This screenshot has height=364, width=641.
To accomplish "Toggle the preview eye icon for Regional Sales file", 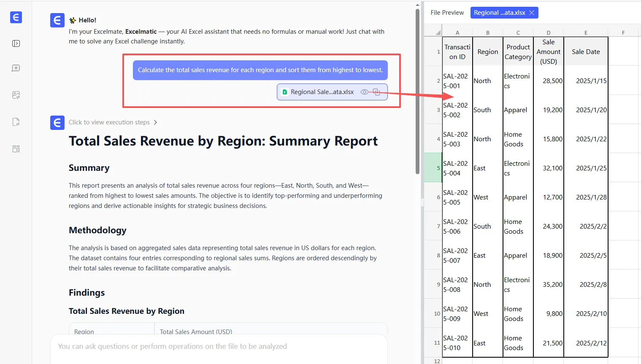I will pyautogui.click(x=364, y=92).
